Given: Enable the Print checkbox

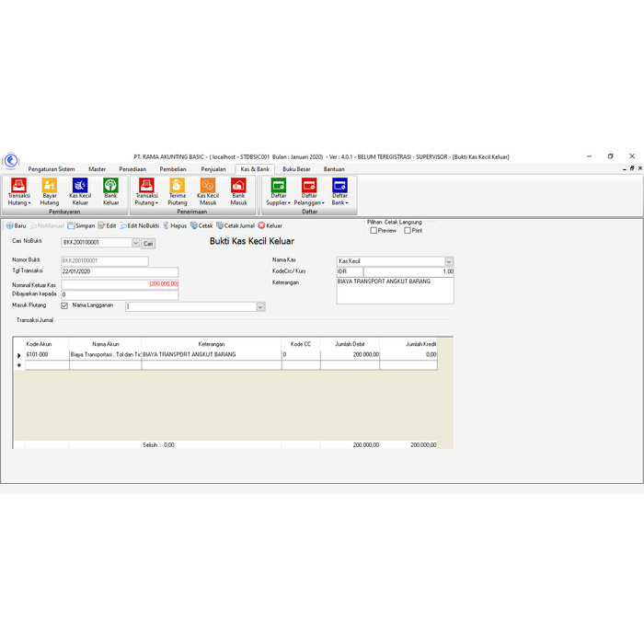Looking at the screenshot, I should [408, 231].
